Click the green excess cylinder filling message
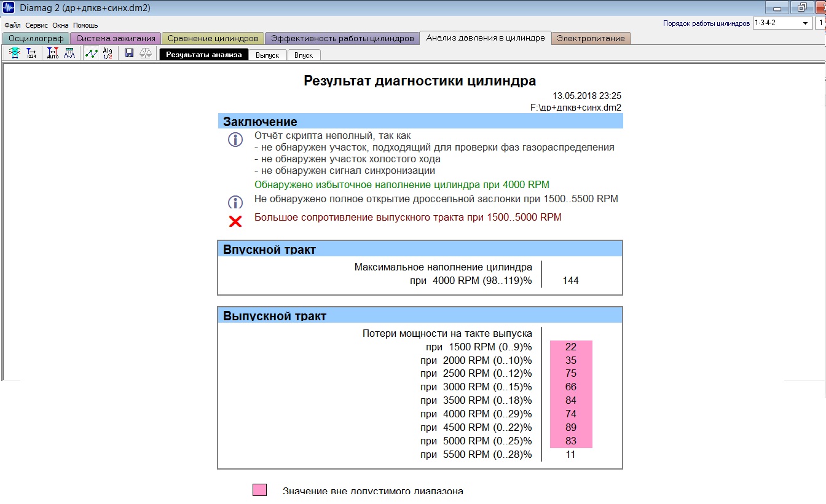Screen dimensions: 826x504 click(402, 184)
